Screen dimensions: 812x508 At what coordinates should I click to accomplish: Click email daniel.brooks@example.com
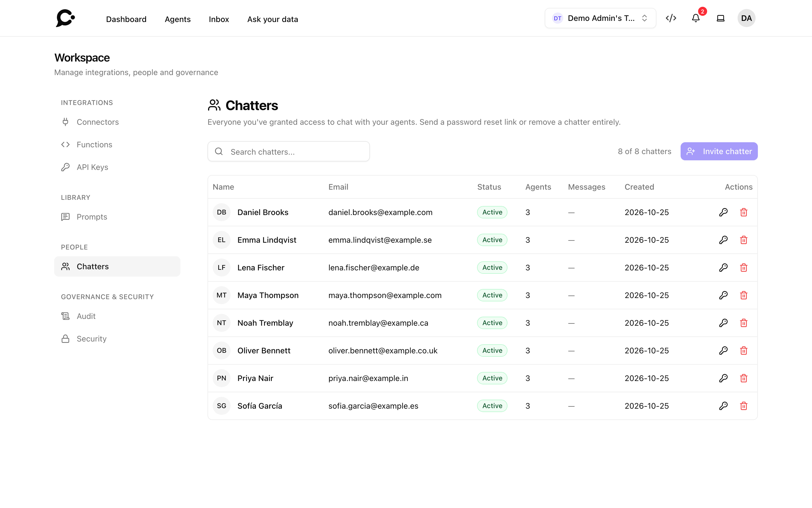pyautogui.click(x=380, y=212)
